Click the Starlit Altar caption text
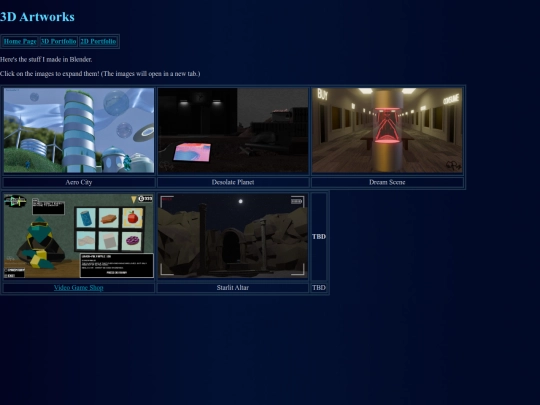Viewport: 540px width, 405px height. 233,288
